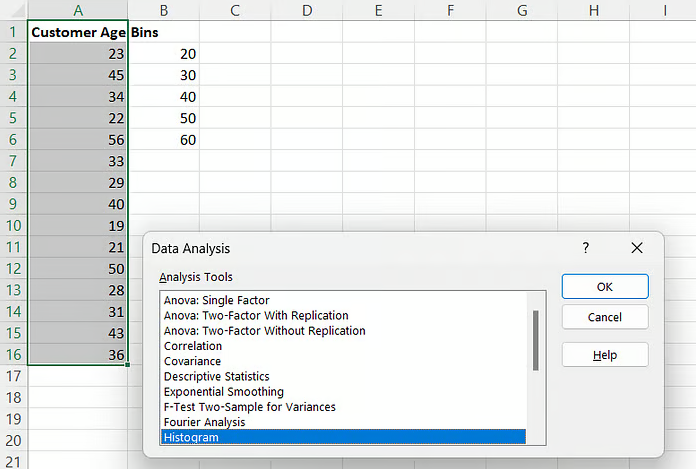Open the Help button in the dialog
The image size is (696, 469).
[604, 355]
